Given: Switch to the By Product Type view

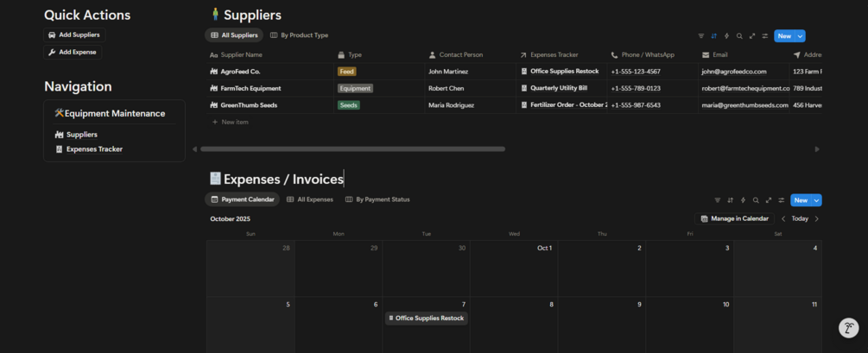Looking at the screenshot, I should point(299,35).
